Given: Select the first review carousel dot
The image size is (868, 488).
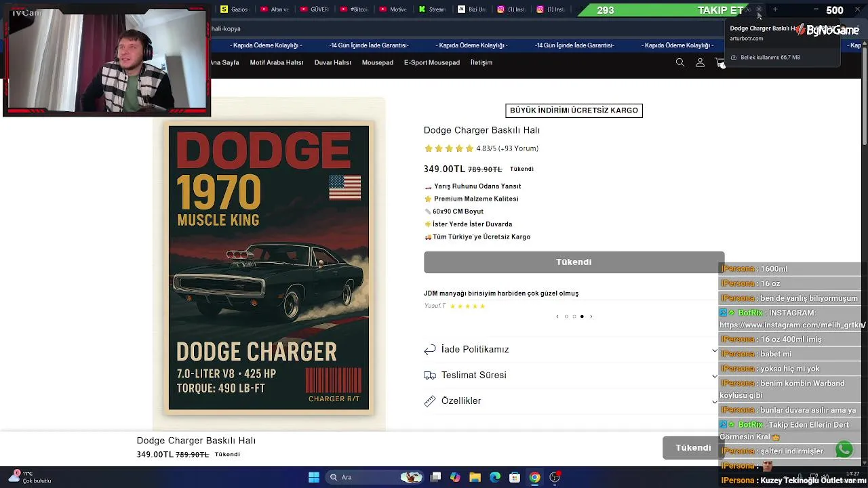Looking at the screenshot, I should point(566,317).
